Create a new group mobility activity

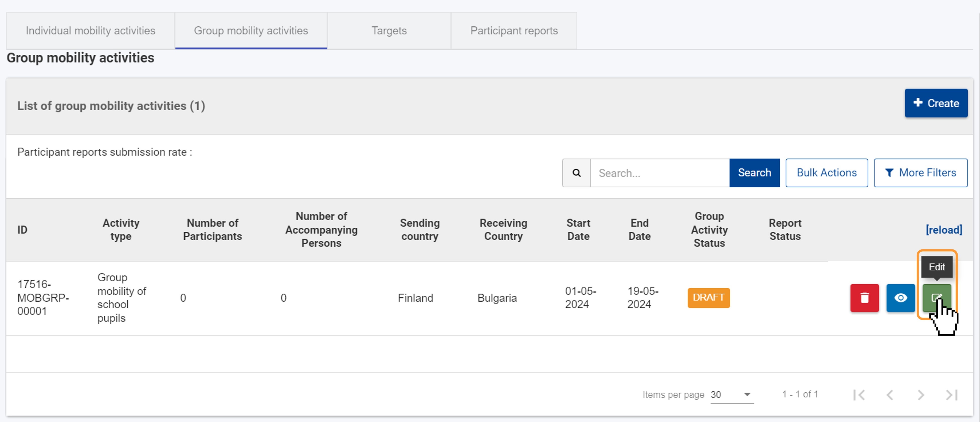[936, 103]
